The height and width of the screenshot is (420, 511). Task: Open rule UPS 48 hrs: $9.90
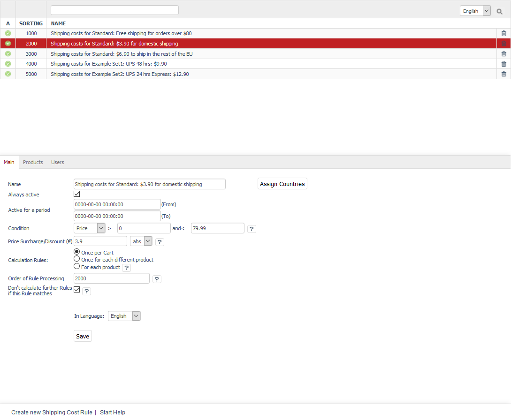(x=109, y=64)
